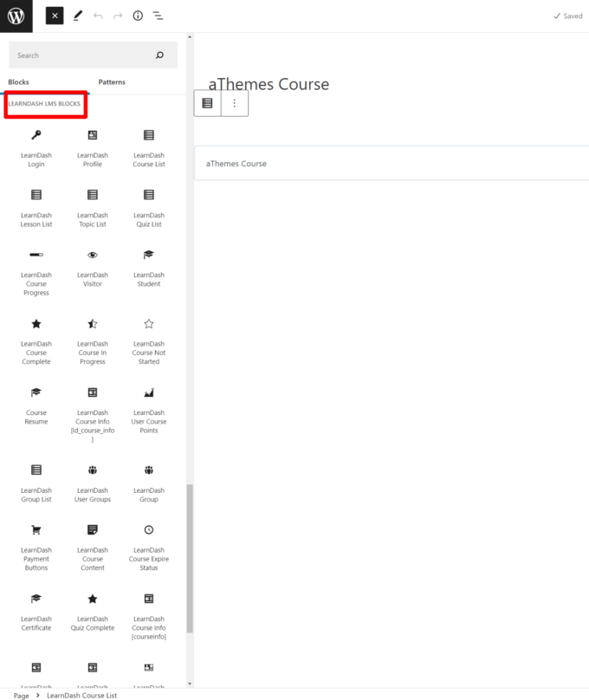Insert the LearnDash User Groups block
The width and height of the screenshot is (589, 700).
click(x=93, y=483)
